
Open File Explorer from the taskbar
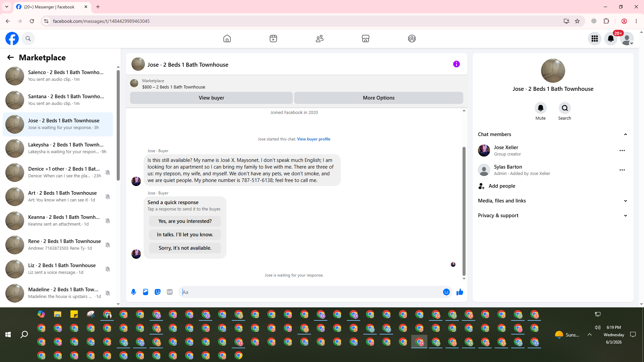(58, 314)
